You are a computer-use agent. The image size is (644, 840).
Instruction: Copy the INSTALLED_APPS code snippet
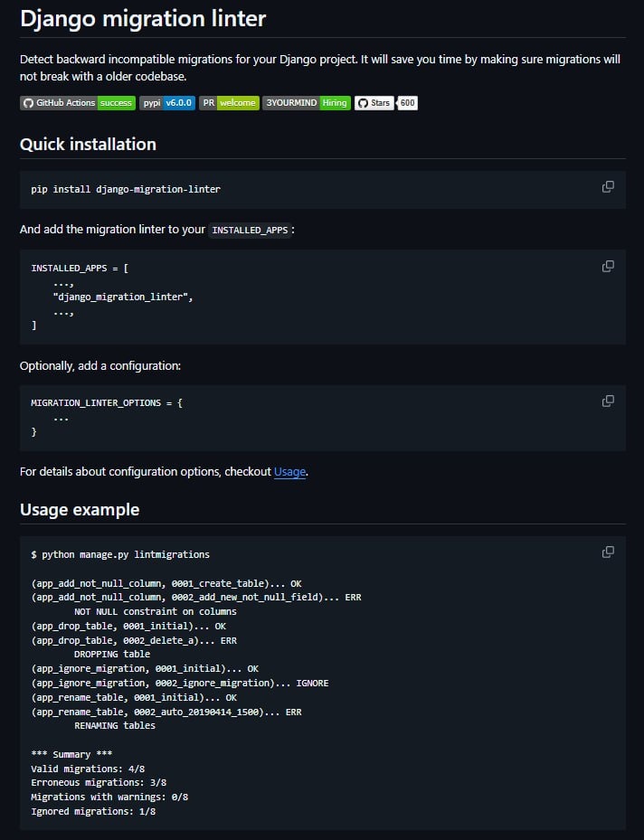coord(608,266)
